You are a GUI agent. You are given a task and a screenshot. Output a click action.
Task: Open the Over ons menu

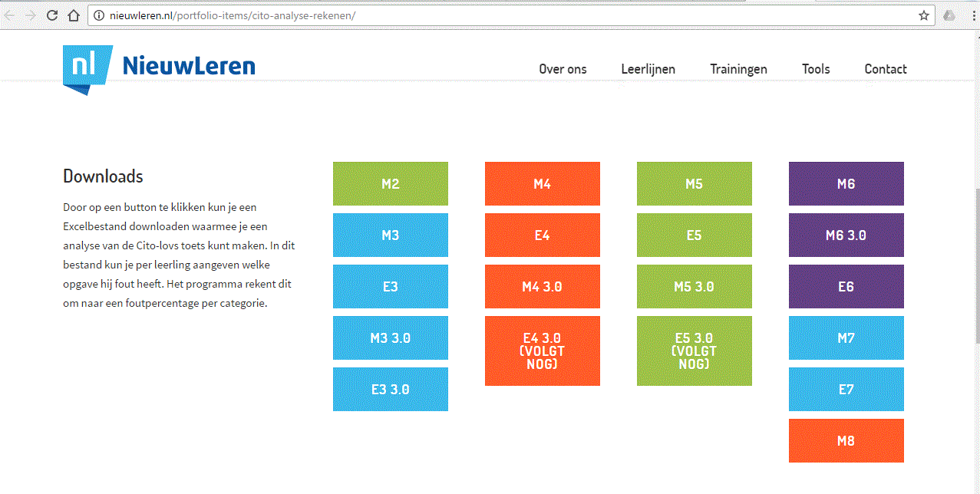tap(563, 69)
